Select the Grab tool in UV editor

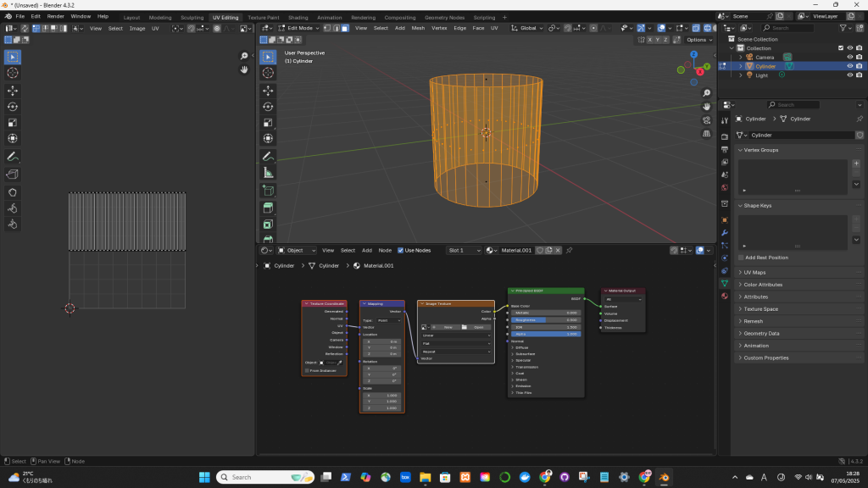(13, 191)
